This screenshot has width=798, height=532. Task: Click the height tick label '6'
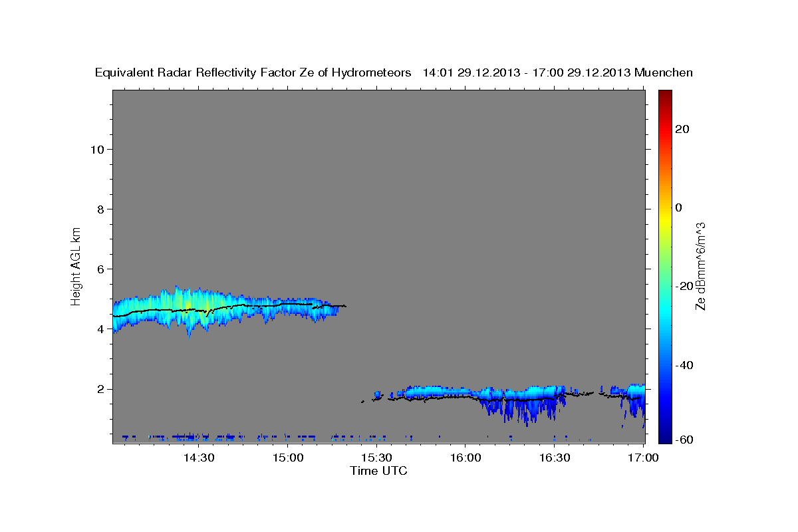click(x=100, y=269)
